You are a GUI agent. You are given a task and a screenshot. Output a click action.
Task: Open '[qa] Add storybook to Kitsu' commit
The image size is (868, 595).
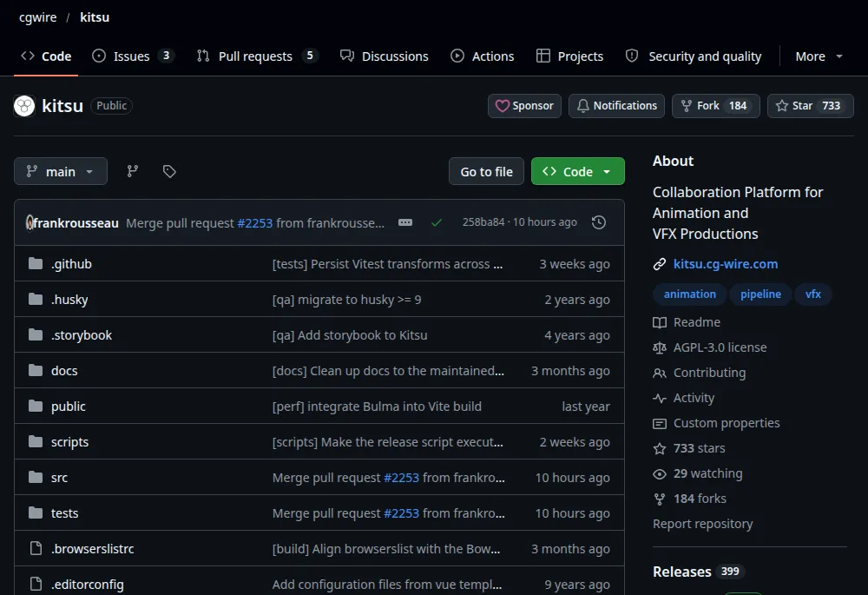click(349, 335)
